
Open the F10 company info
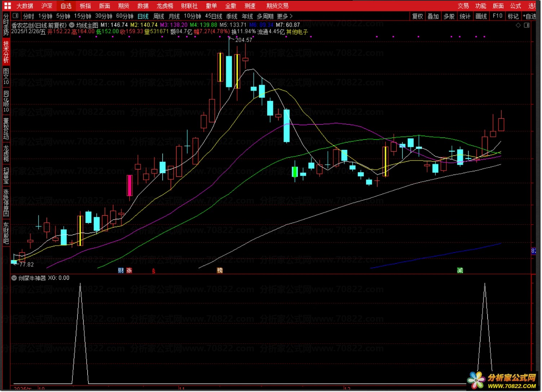point(497,16)
